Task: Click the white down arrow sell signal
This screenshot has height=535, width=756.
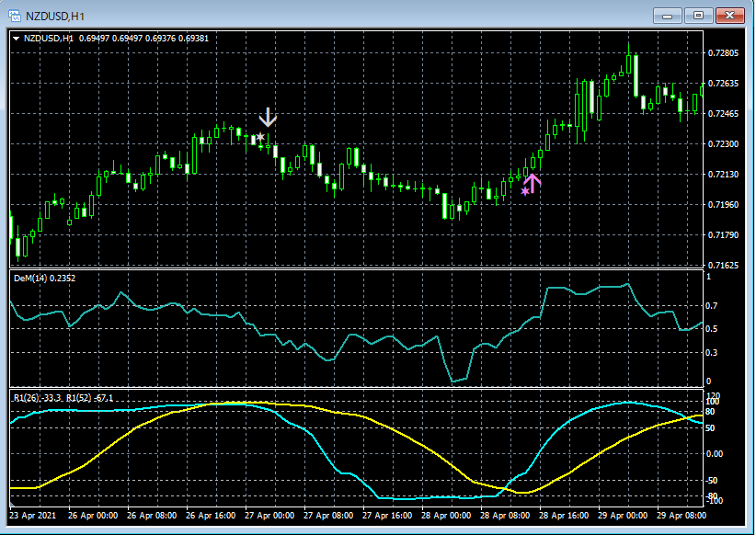Action: pos(268,117)
